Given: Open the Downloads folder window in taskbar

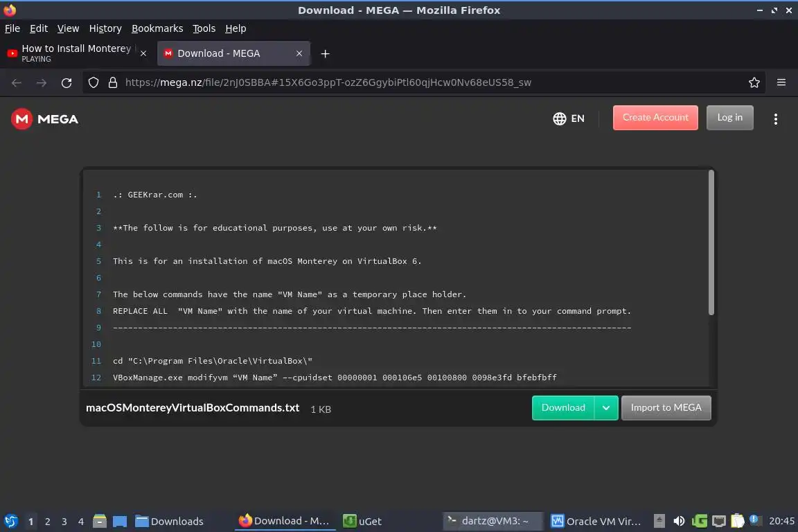Looking at the screenshot, I should tap(170, 521).
